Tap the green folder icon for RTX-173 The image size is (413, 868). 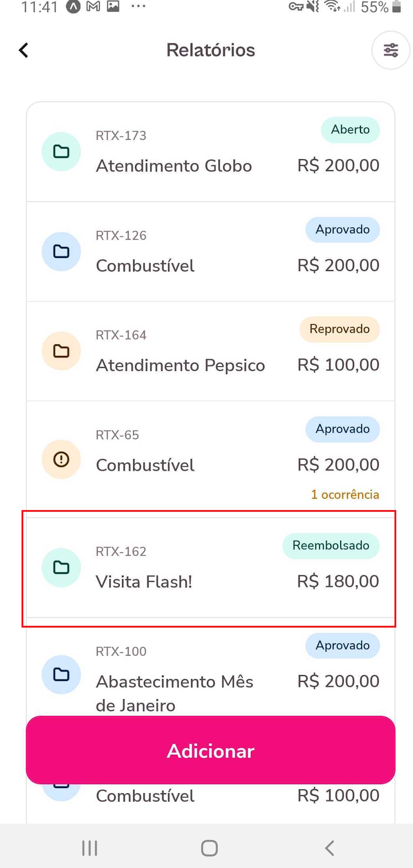click(61, 151)
